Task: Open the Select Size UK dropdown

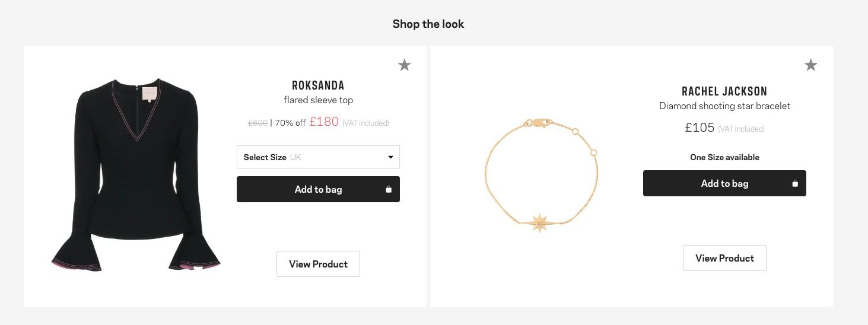Action: click(x=317, y=157)
